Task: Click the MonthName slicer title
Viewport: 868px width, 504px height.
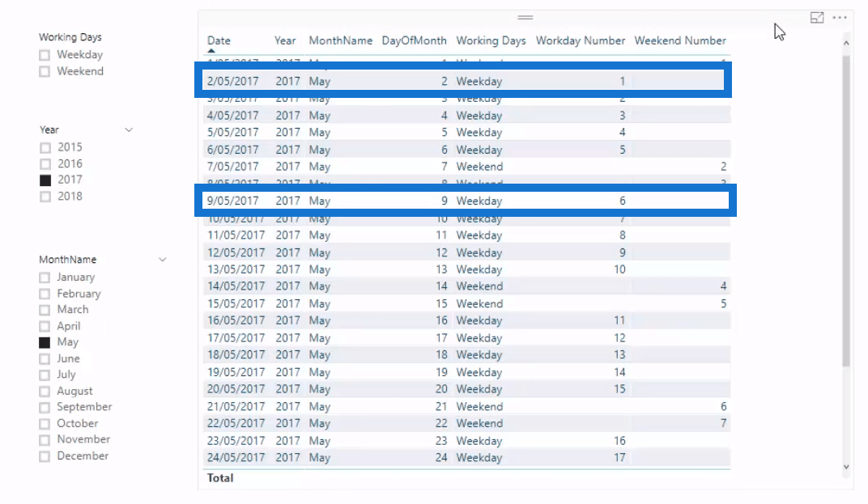Action: (67, 260)
